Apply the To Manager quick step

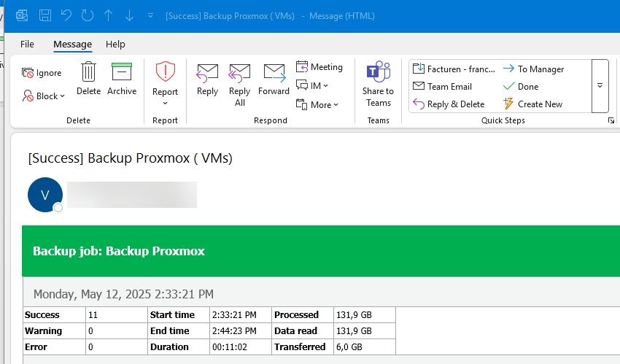click(x=533, y=69)
